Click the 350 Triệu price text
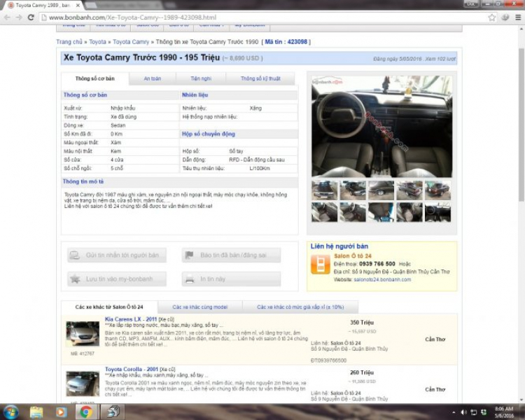The image size is (525, 420). coord(362,323)
